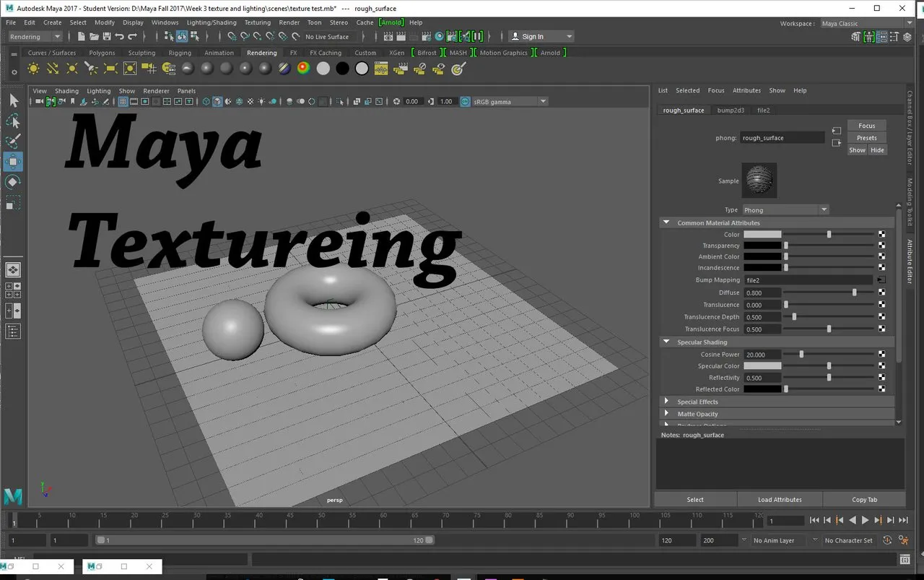This screenshot has width=924, height=580.
Task: Collapse the Specular Shading section
Action: click(x=666, y=342)
